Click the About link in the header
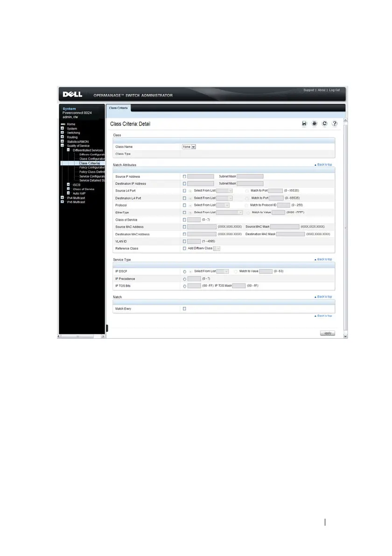Image resolution: width=392 pixels, height=556 pixels. pos(322,90)
